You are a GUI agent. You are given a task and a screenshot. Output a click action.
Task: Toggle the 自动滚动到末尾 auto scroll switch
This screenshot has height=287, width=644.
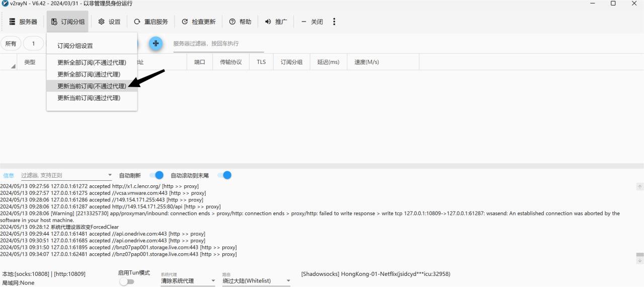(x=224, y=175)
